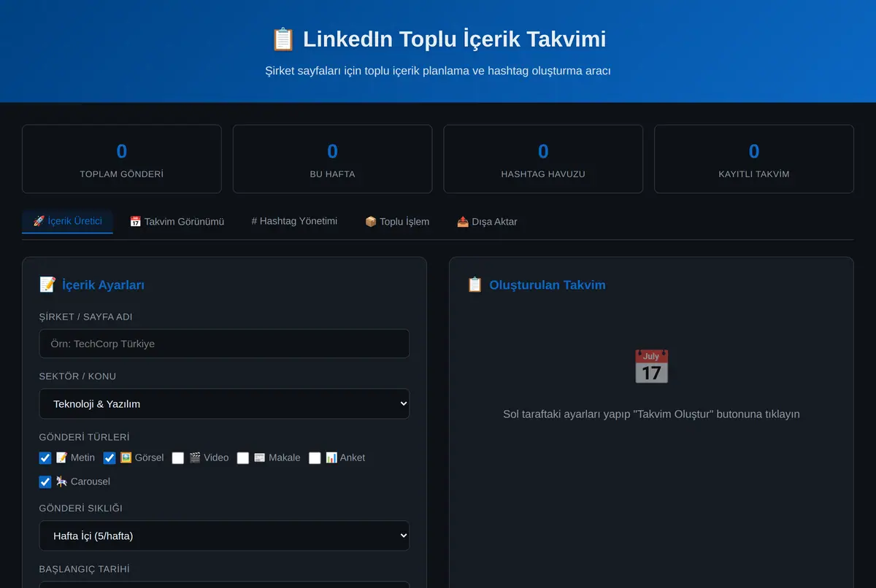
Task: Open the İçerik Üretici tab
Action: (x=67, y=221)
